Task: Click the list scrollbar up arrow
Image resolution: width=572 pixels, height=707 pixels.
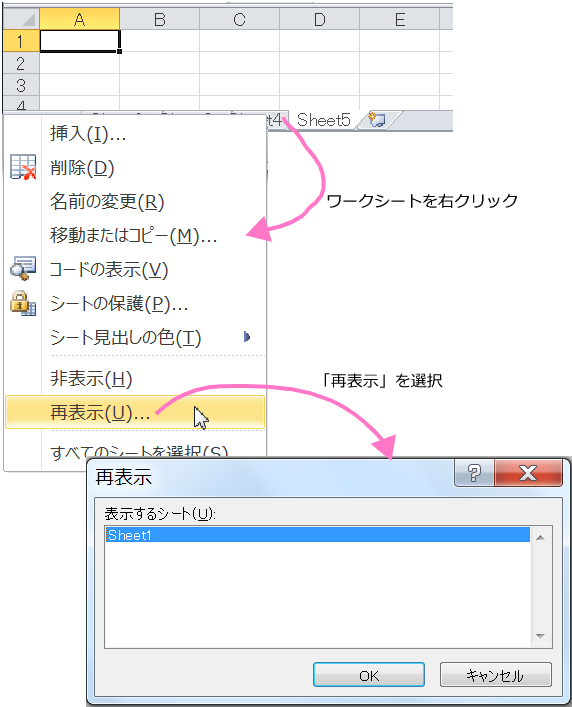Action: click(x=540, y=537)
